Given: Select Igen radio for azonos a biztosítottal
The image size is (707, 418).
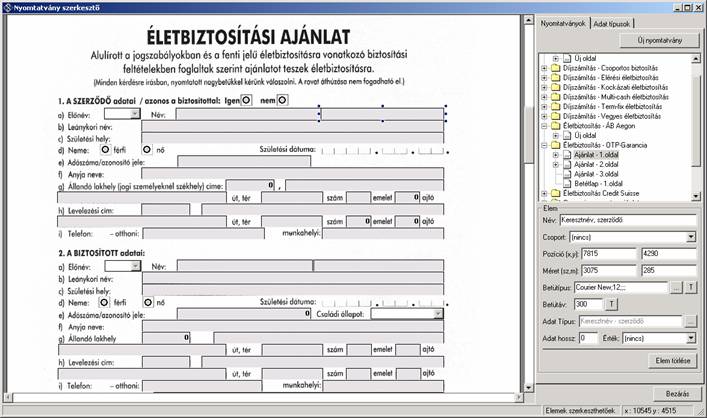Looking at the screenshot, I should 246,100.
